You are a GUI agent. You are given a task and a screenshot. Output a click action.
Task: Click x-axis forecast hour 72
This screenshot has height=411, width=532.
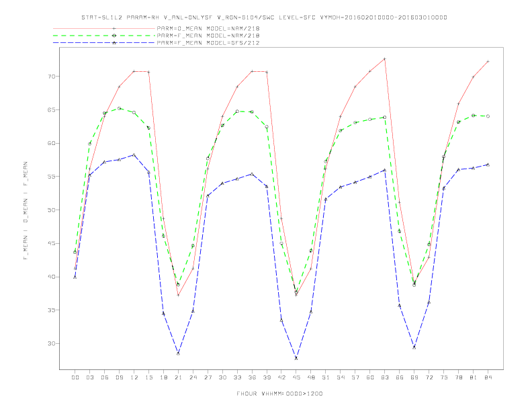click(429, 377)
